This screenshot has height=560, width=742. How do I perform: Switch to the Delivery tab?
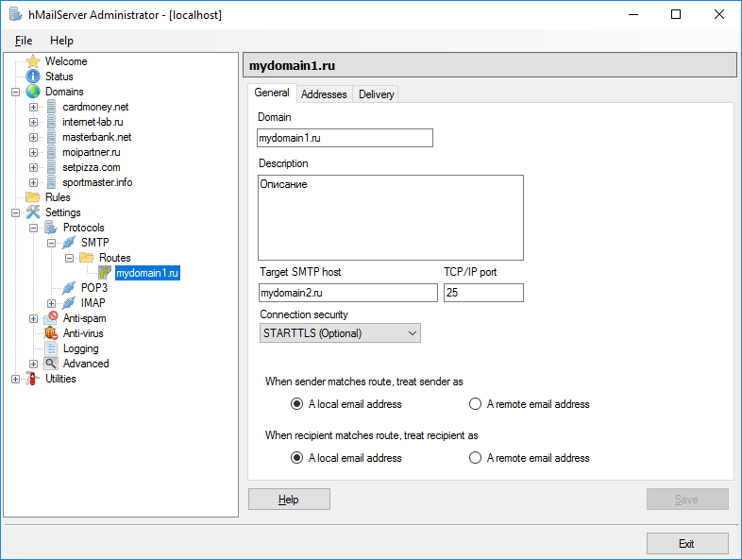377,94
